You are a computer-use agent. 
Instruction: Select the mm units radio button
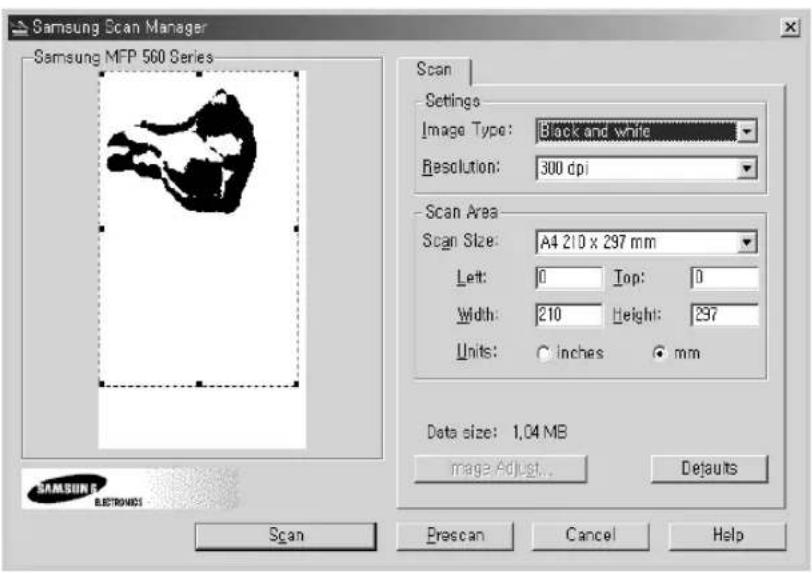[659, 353]
